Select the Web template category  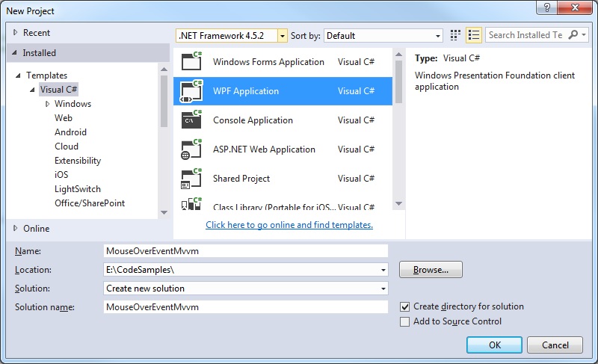64,118
